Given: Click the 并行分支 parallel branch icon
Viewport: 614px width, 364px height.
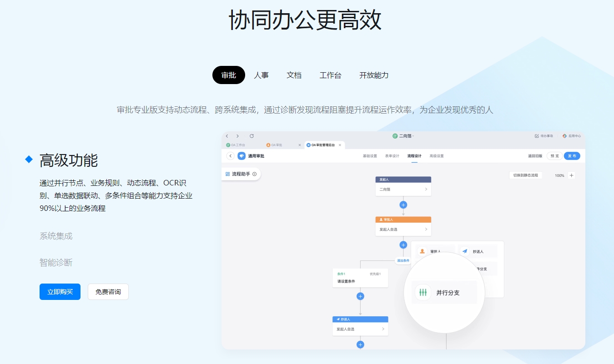Looking at the screenshot, I should (423, 293).
